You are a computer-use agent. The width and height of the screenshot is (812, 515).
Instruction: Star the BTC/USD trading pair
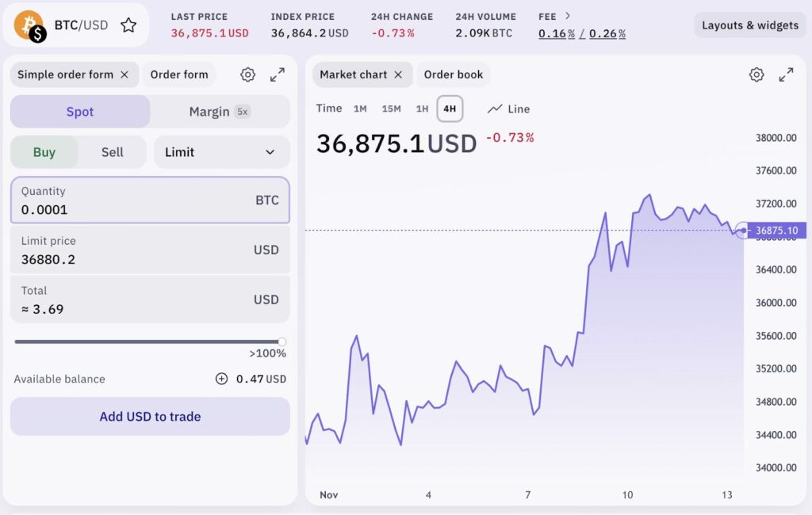click(x=128, y=25)
